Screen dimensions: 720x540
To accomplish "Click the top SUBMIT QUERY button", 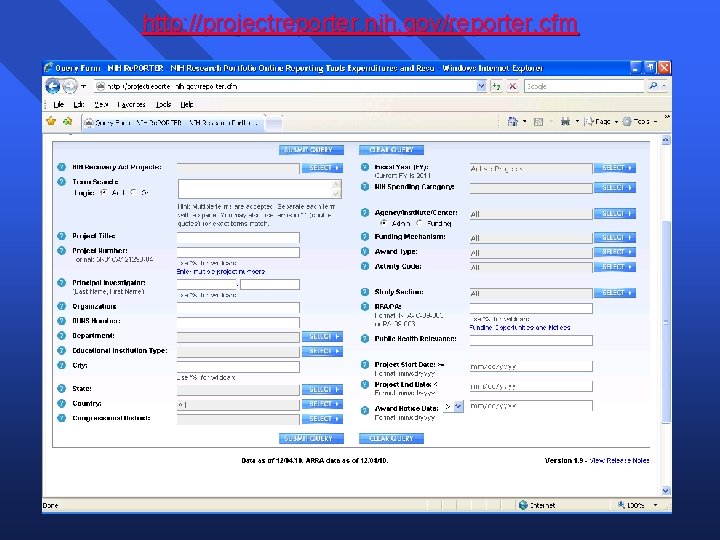I will [311, 150].
